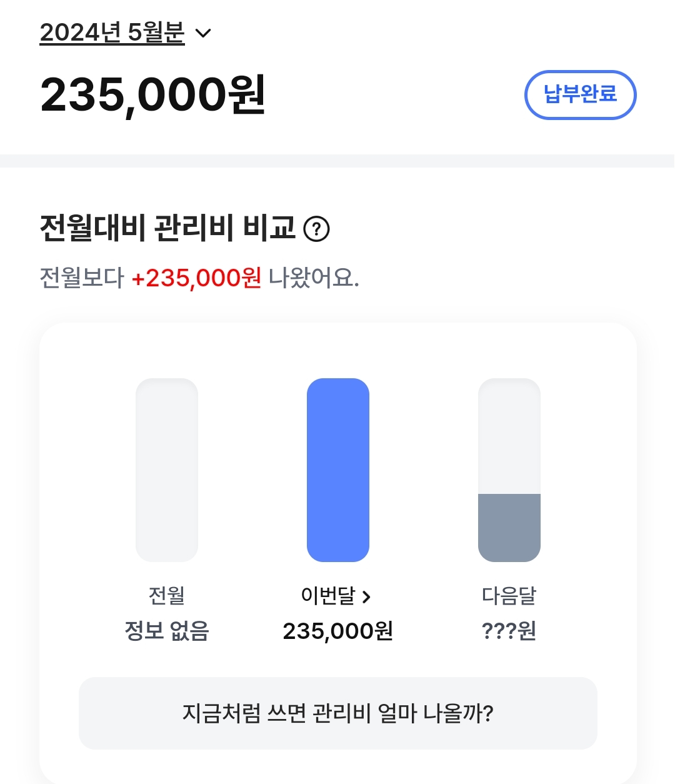Click the 다음달 label under the chart
The width and height of the screenshot is (675, 784).
pyautogui.click(x=509, y=595)
